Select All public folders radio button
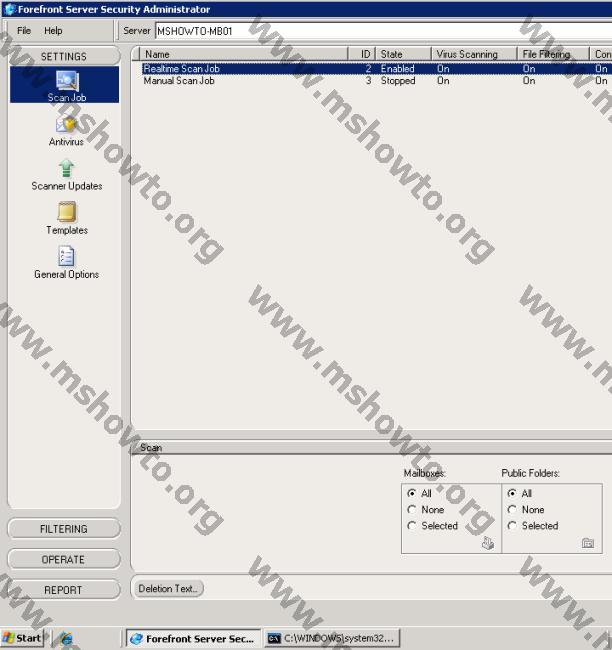 point(512,493)
